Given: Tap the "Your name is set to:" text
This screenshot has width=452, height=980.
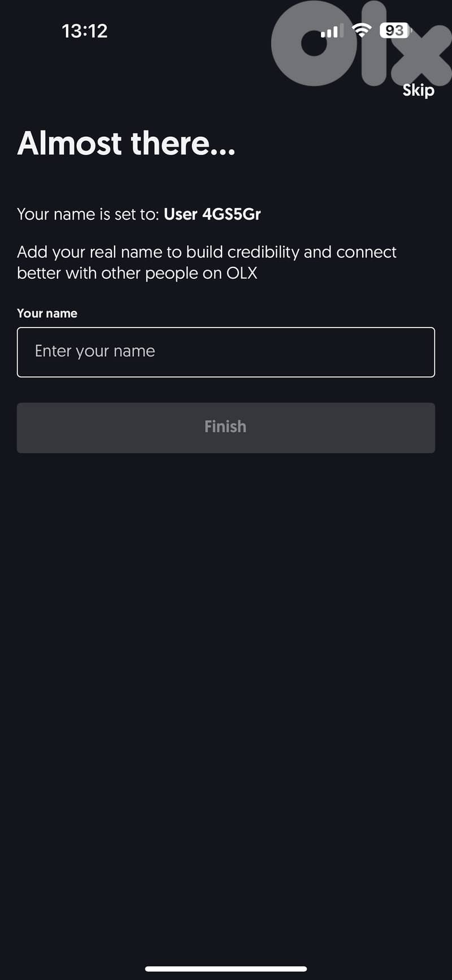Looking at the screenshot, I should [x=88, y=214].
